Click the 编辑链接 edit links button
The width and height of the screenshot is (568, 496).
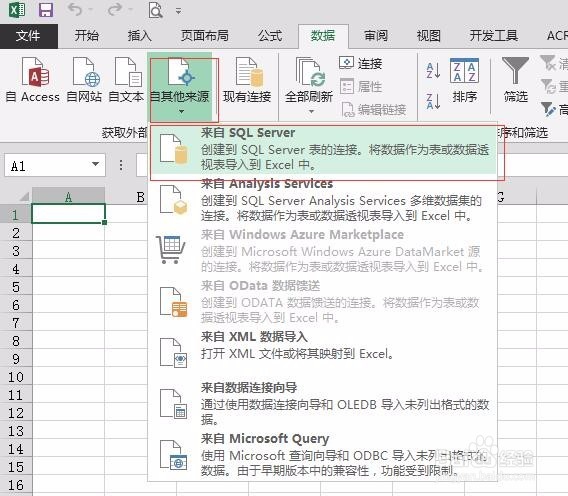click(x=374, y=109)
